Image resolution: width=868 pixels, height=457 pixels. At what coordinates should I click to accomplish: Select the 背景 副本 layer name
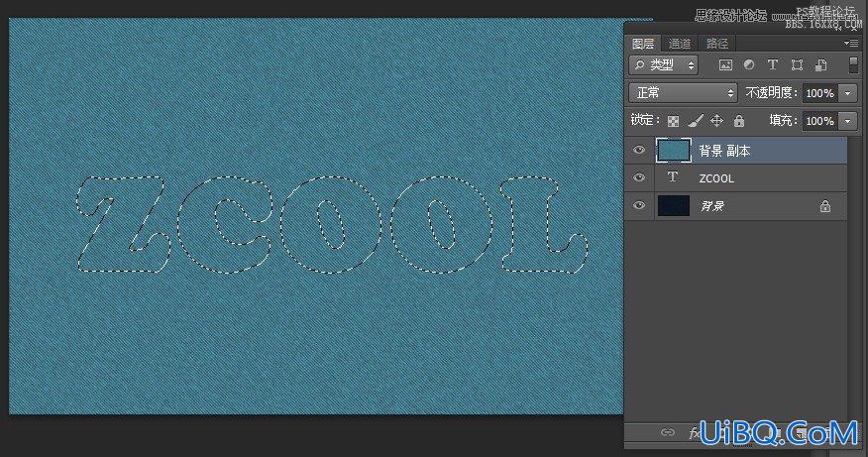point(724,151)
